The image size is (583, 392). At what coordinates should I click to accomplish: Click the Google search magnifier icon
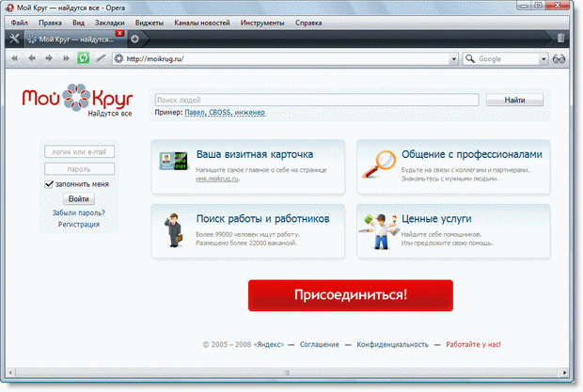click(x=470, y=58)
